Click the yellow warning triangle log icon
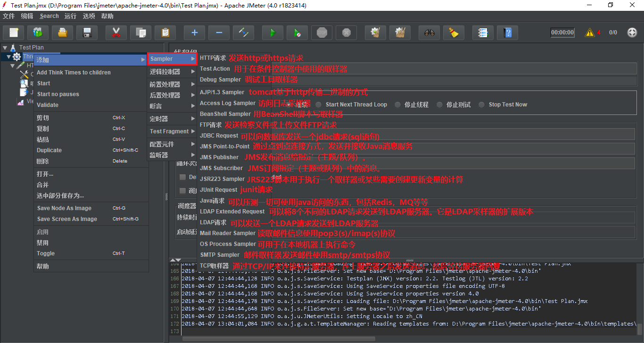This screenshot has width=644, height=343. click(x=590, y=33)
